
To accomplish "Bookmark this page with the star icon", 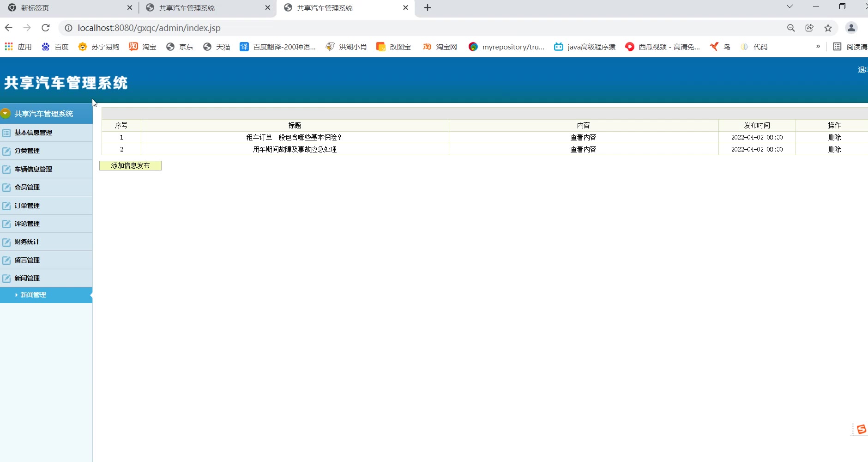I will [828, 28].
